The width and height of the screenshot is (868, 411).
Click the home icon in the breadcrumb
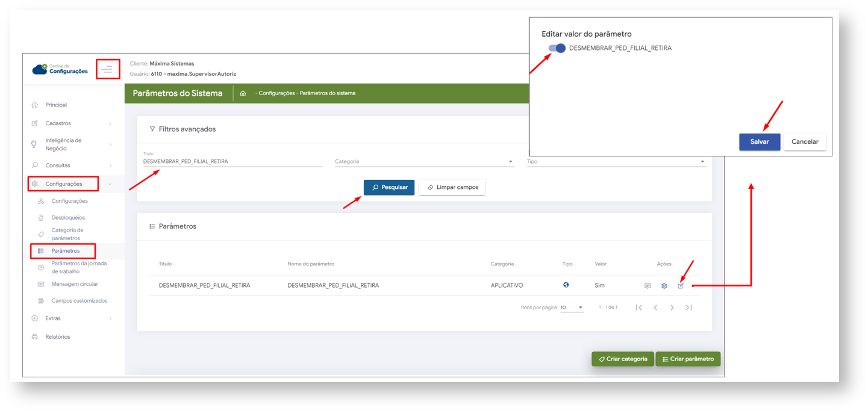tap(243, 93)
